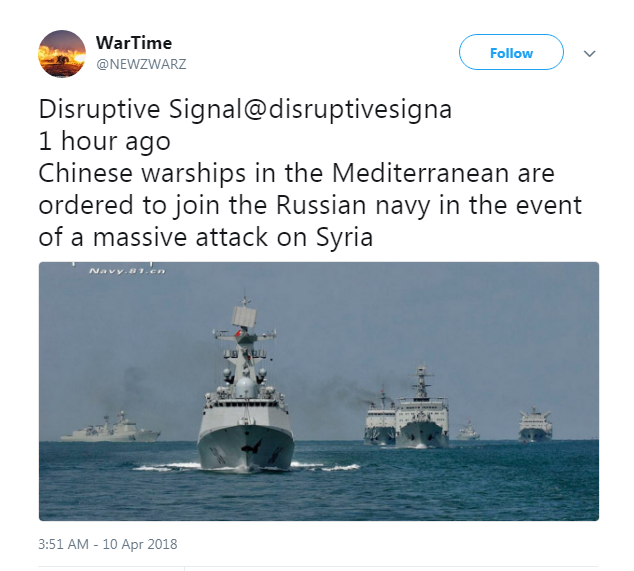Viewport: 634px width, 571px height.
Task: Click the warship on the far left
Action: (x=110, y=427)
